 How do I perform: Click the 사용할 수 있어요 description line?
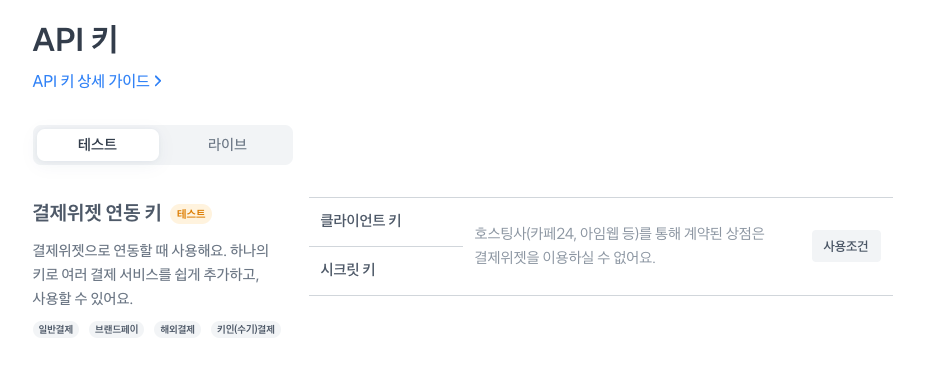[x=83, y=299]
